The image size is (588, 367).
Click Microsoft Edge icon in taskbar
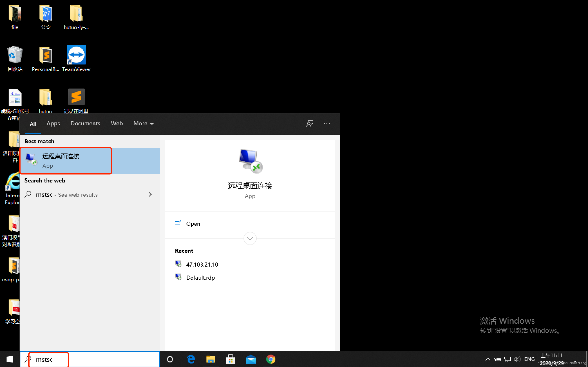pos(191,359)
